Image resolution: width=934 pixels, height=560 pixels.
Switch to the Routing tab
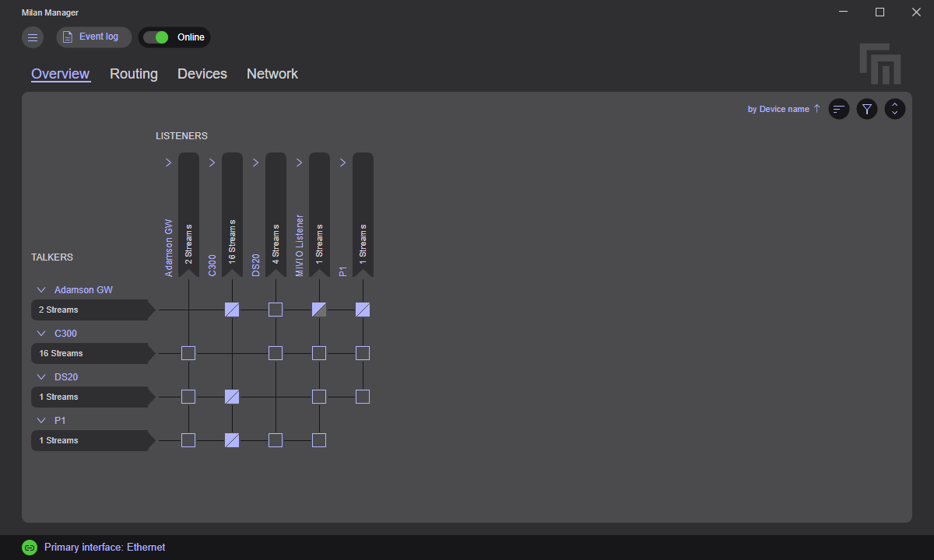tap(133, 74)
